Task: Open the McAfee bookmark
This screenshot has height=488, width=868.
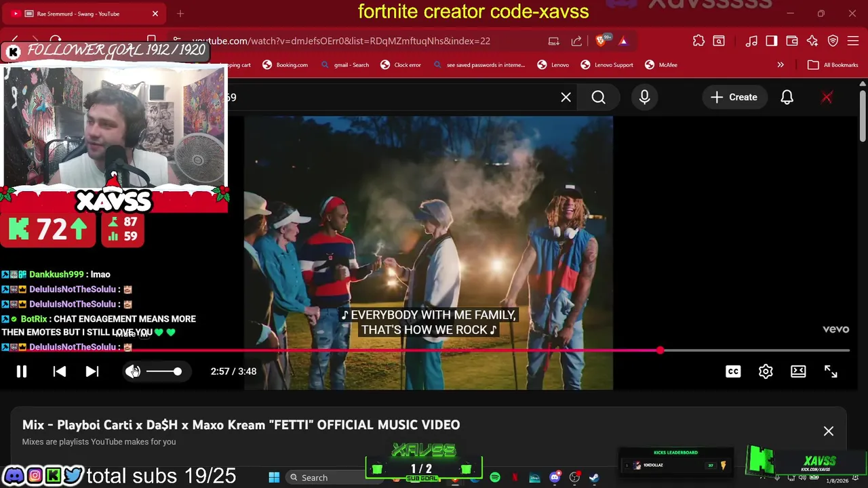Action: pos(661,65)
